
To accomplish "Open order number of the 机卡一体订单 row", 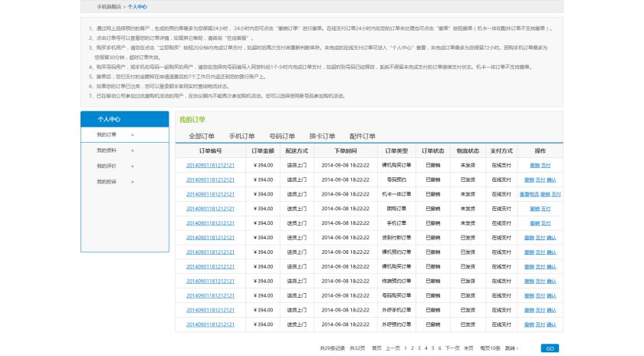I will tap(210, 194).
